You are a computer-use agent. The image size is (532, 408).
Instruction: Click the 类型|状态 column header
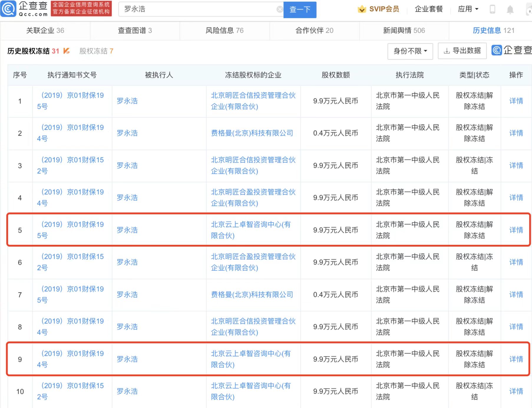pyautogui.click(x=474, y=75)
